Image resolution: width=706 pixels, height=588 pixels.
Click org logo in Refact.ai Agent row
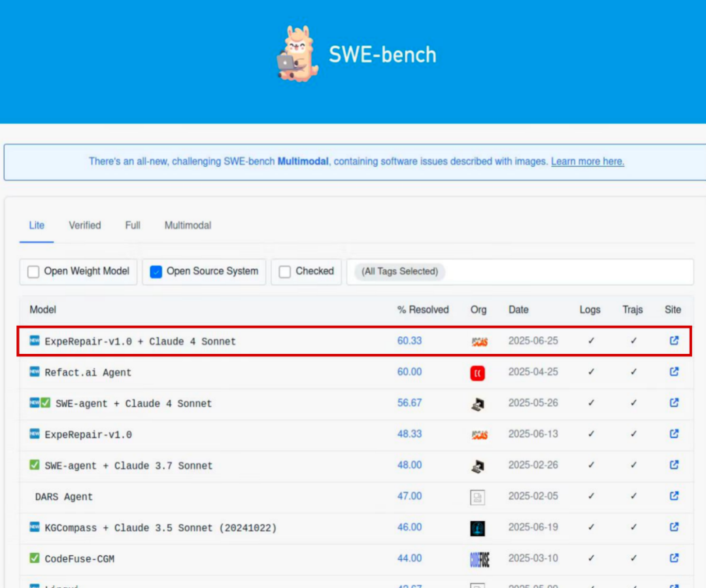click(477, 373)
